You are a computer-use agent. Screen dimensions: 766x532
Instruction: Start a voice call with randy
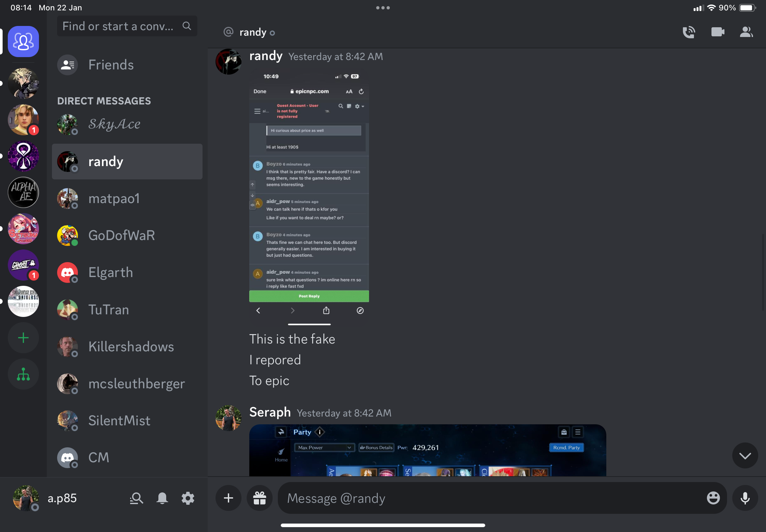coord(689,32)
